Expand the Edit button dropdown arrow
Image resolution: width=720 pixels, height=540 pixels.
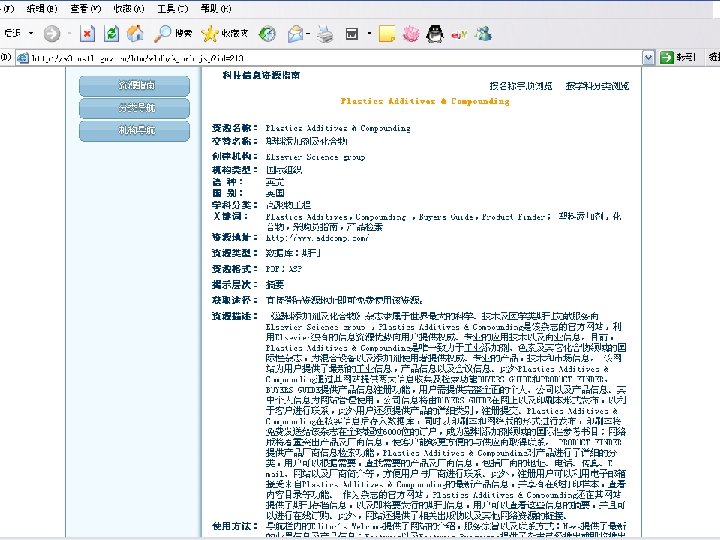coord(369,34)
